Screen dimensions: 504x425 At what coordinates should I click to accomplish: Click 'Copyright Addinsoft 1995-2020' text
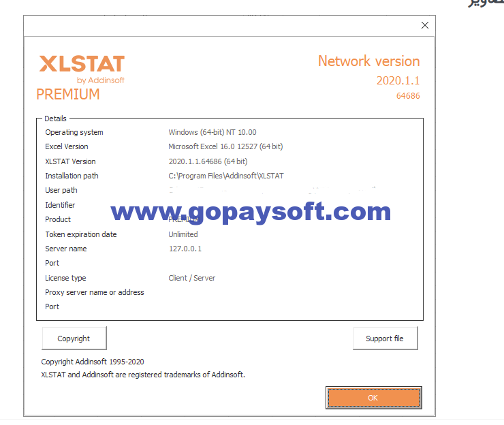coord(93,362)
